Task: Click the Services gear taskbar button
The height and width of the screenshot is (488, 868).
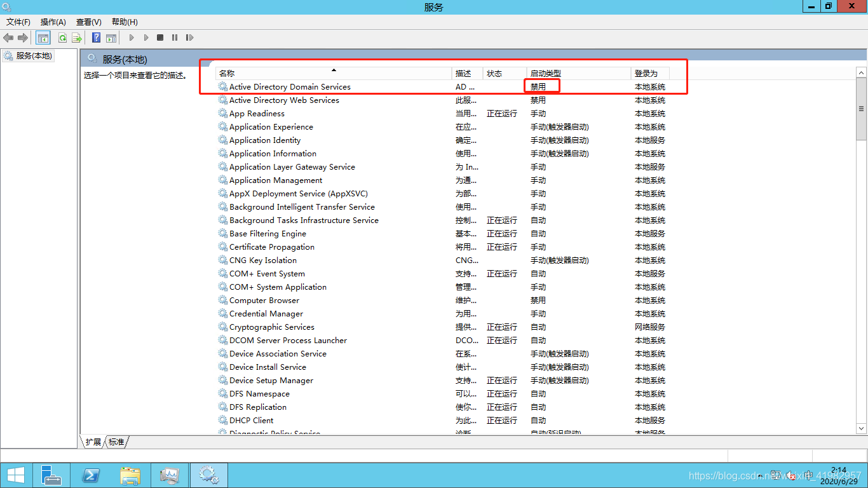Action: tap(208, 475)
